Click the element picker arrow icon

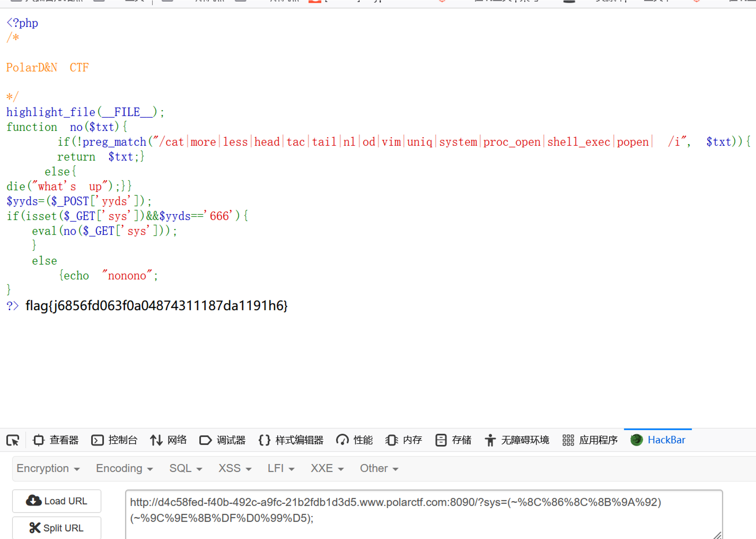click(x=13, y=440)
